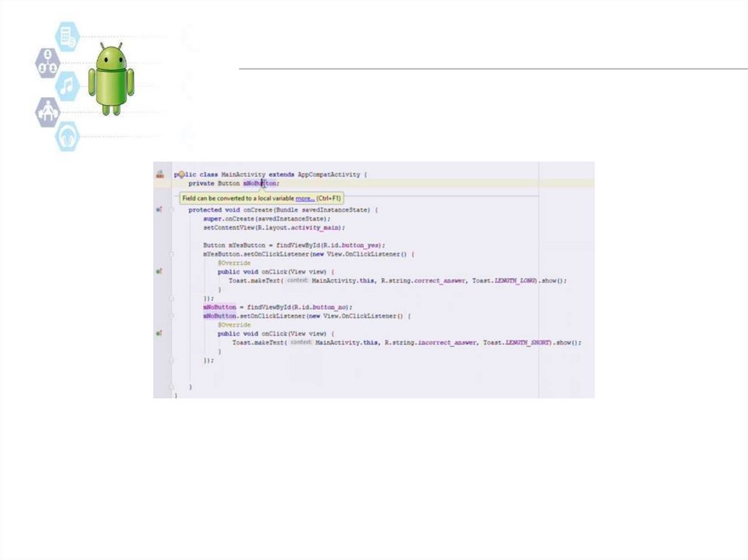Click the override gutter icon beside the mNoButton onClick method
The height and width of the screenshot is (560, 748).
(159, 334)
